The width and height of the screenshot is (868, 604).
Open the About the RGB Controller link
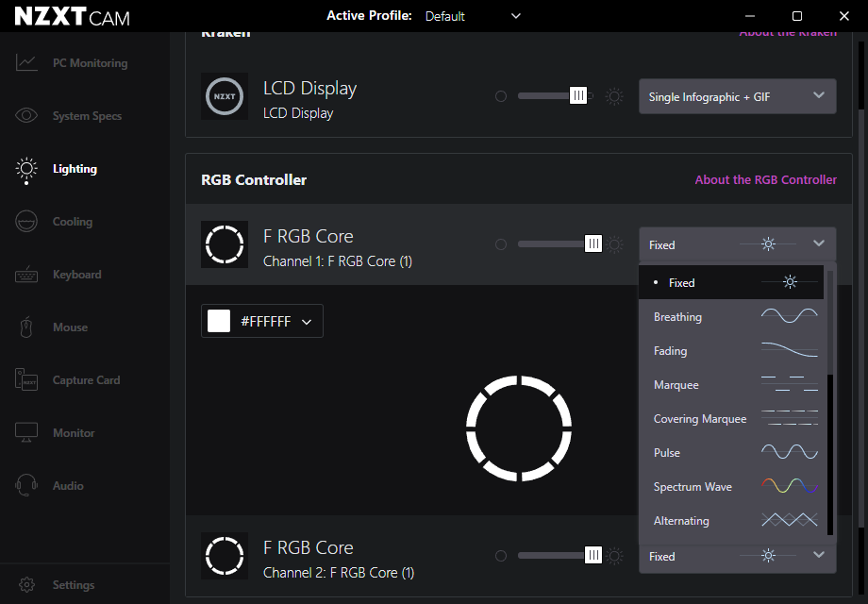(765, 180)
